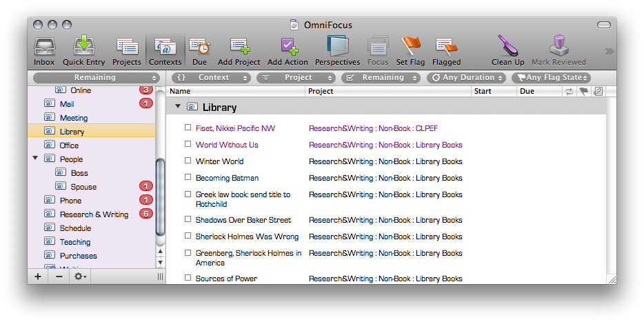Click the toolbar toggle pill in the title bar
Viewport: 644px width, 322px height.
point(604,25)
